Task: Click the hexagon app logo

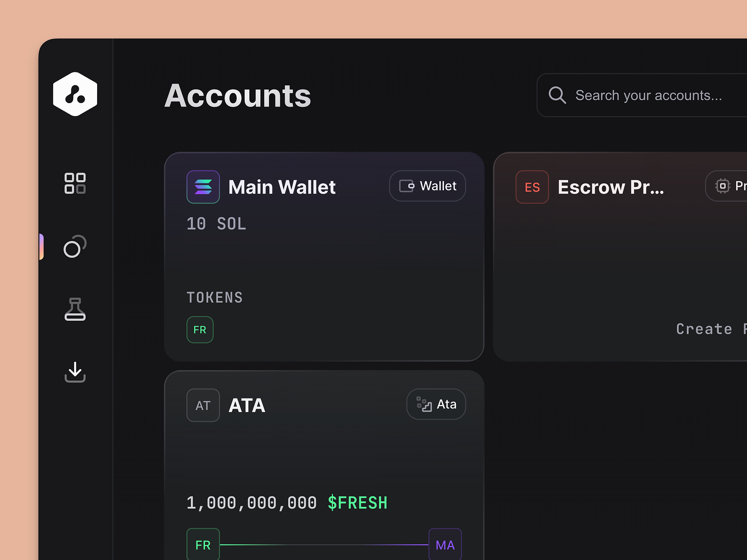Action: 75,93
